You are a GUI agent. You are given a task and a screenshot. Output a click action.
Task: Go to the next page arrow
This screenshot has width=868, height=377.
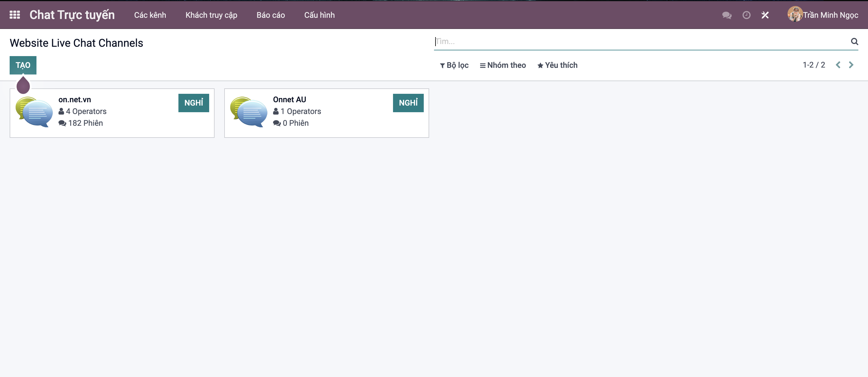click(x=851, y=65)
